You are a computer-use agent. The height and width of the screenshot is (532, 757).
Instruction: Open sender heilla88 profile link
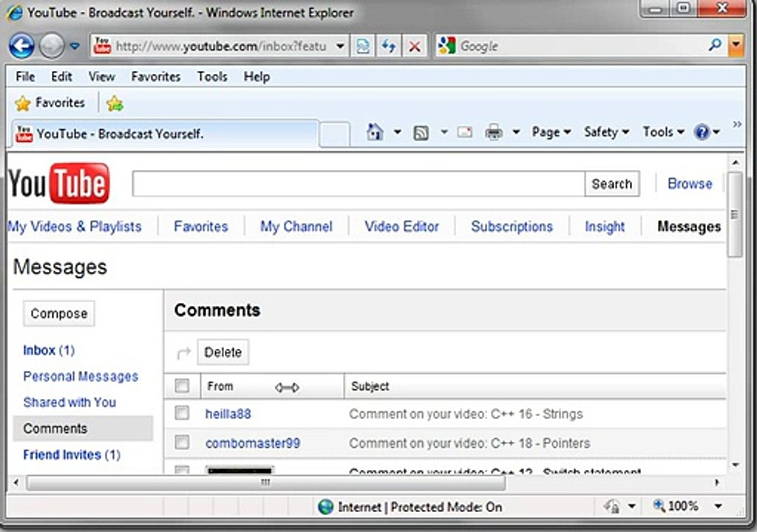[228, 415]
